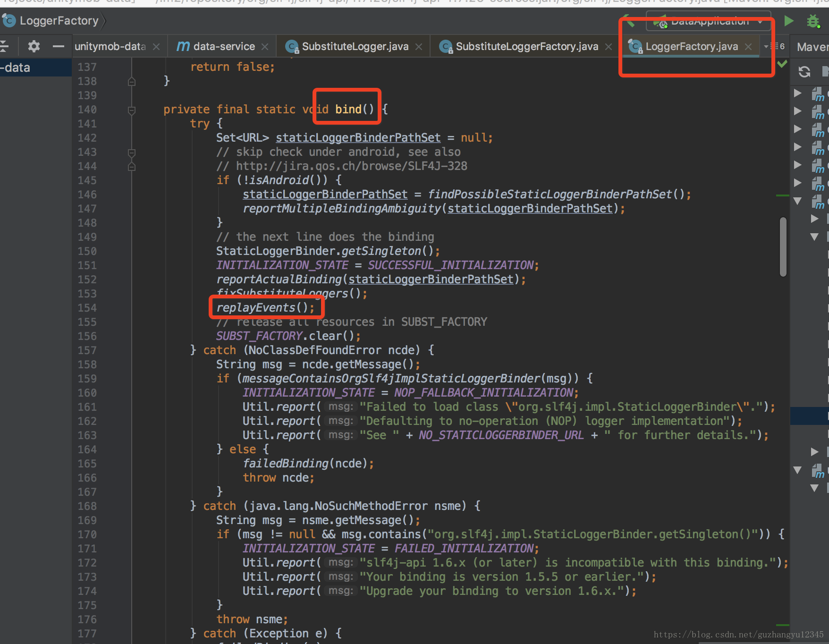829x644 pixels.
Task: Click isAndroid() call on line 145
Action: click(x=285, y=180)
